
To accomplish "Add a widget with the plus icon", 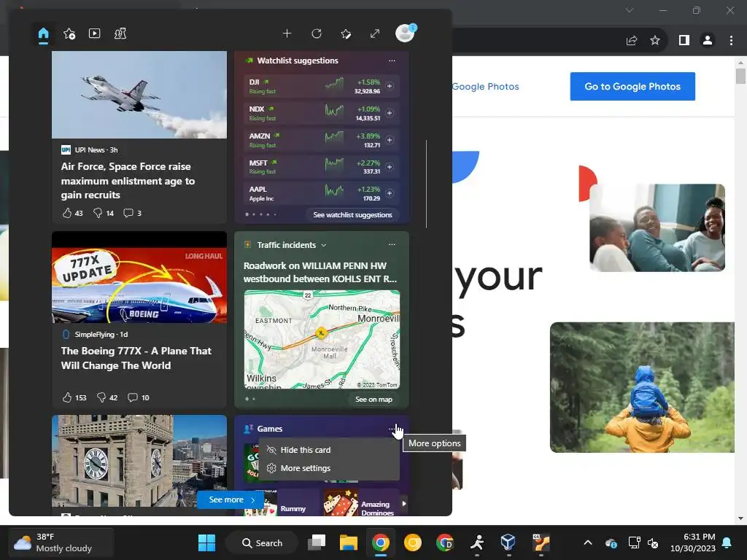I will (287, 34).
